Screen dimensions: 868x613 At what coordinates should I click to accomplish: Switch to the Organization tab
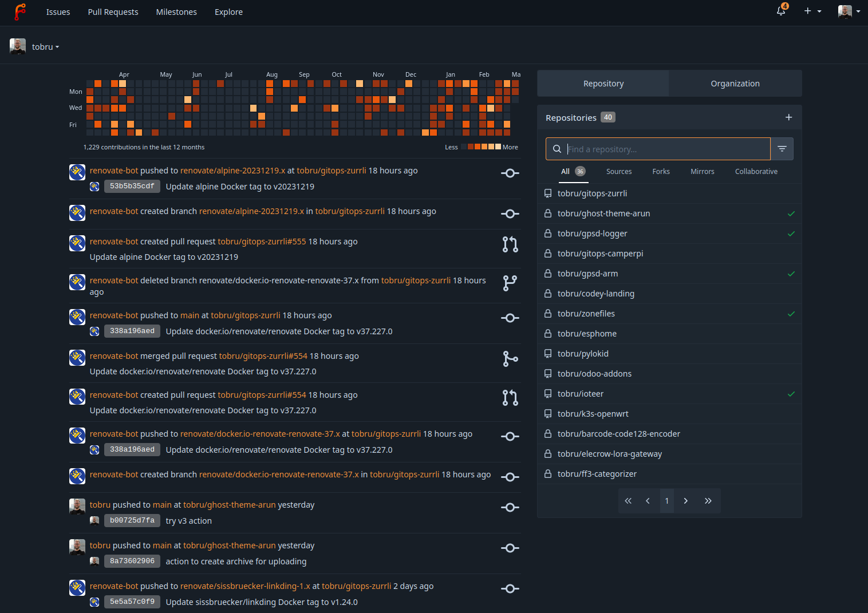point(735,83)
